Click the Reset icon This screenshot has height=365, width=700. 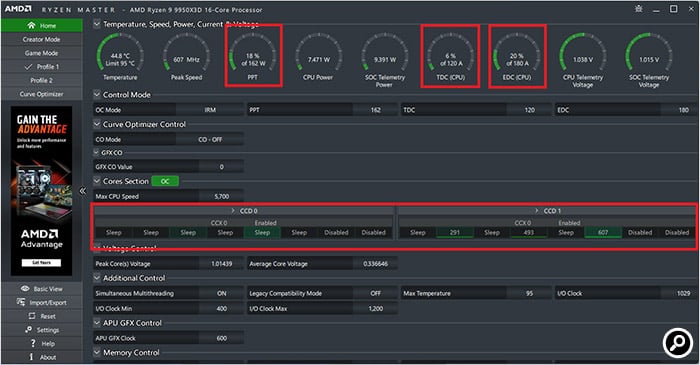(x=32, y=316)
